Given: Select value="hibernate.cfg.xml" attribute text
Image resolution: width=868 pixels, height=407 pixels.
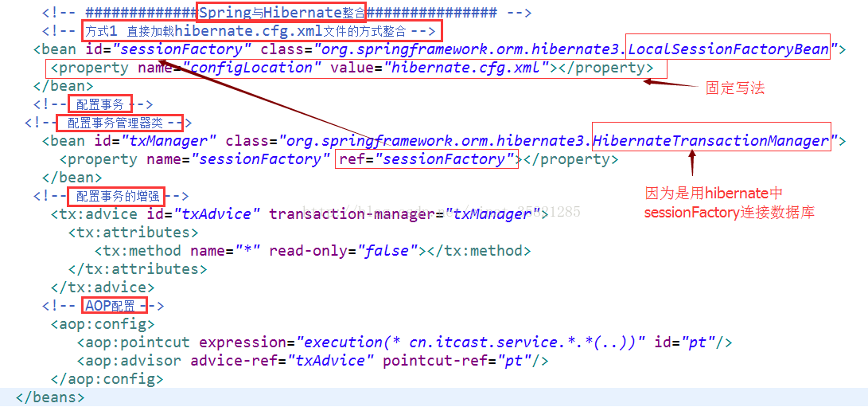Looking at the screenshot, I should tap(443, 68).
